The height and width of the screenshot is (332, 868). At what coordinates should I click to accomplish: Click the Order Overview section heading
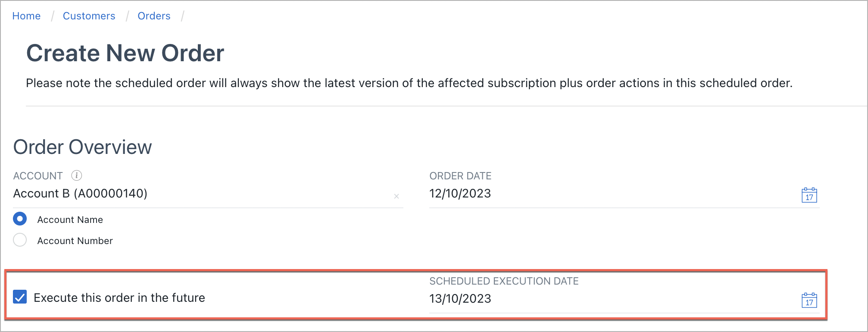point(82,147)
